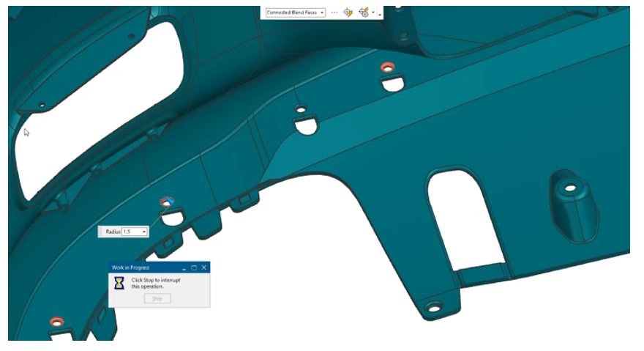Close the Work in Progress dialog

(x=204, y=267)
